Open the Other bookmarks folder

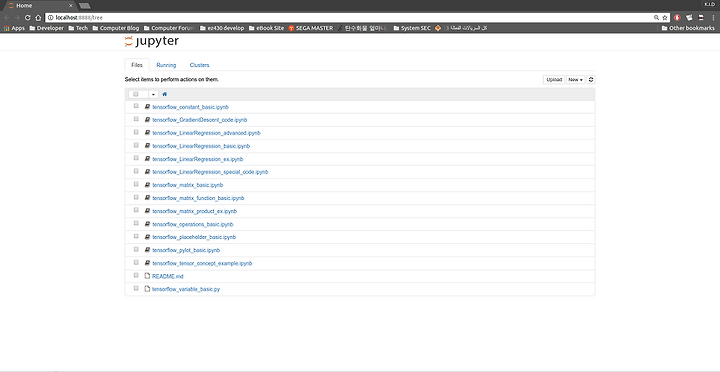pos(688,28)
